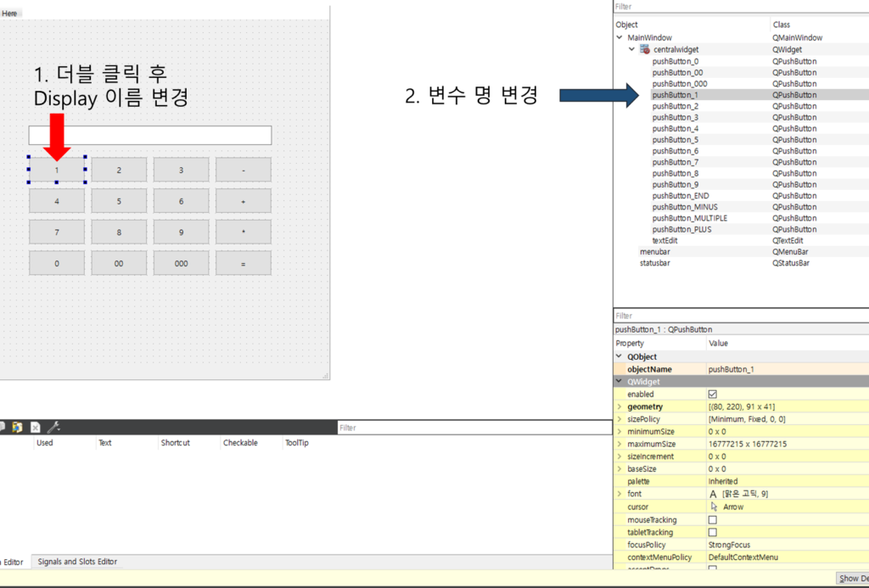Click the Arrow cursor icon in cursor property
Screen dimensions: 869x588
click(x=714, y=507)
